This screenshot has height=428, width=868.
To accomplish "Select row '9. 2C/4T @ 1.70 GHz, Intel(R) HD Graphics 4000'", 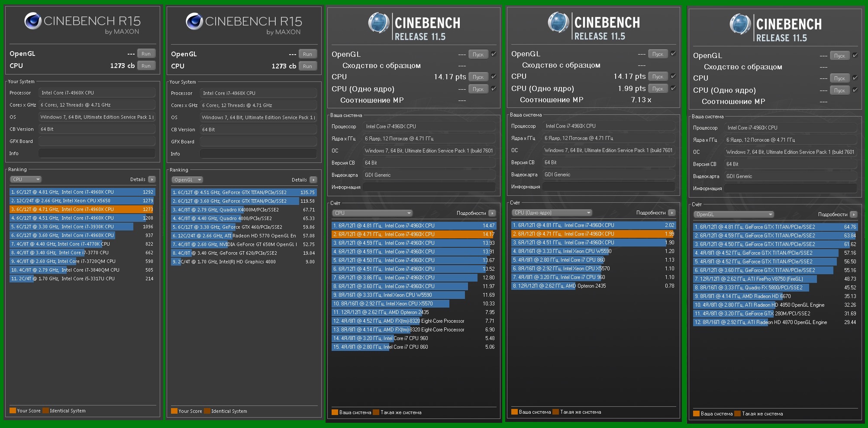I will (244, 262).
